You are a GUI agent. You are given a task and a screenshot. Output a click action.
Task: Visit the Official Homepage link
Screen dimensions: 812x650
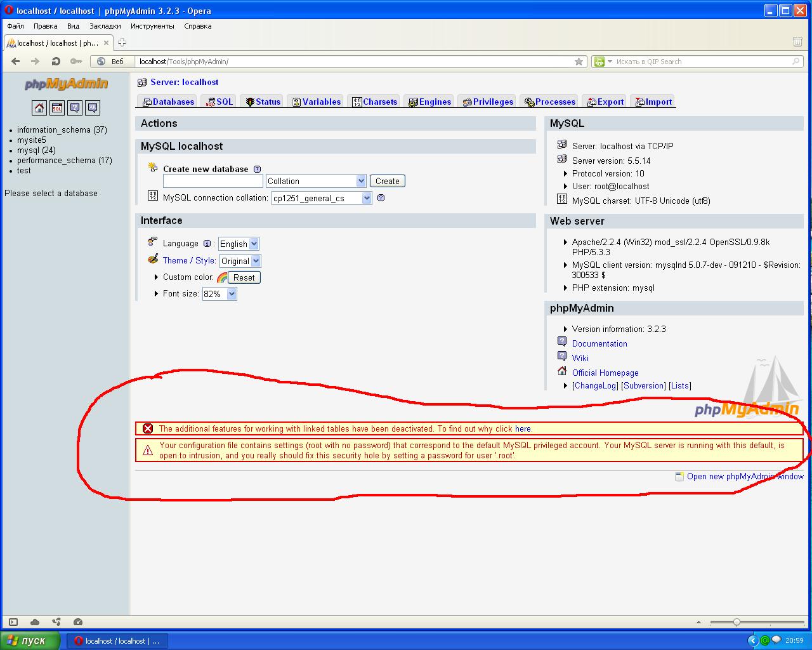tap(605, 373)
